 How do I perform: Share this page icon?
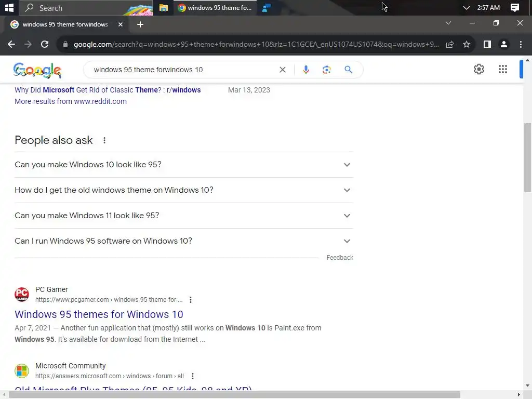coord(450,45)
